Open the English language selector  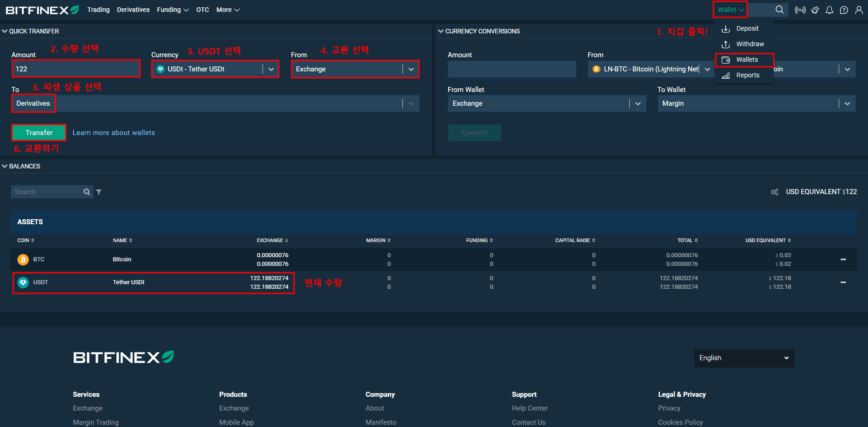744,358
